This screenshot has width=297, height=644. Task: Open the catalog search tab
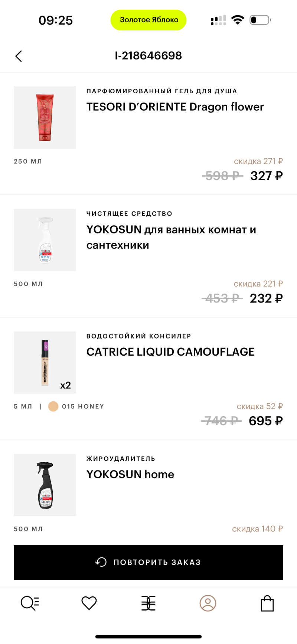point(30,603)
